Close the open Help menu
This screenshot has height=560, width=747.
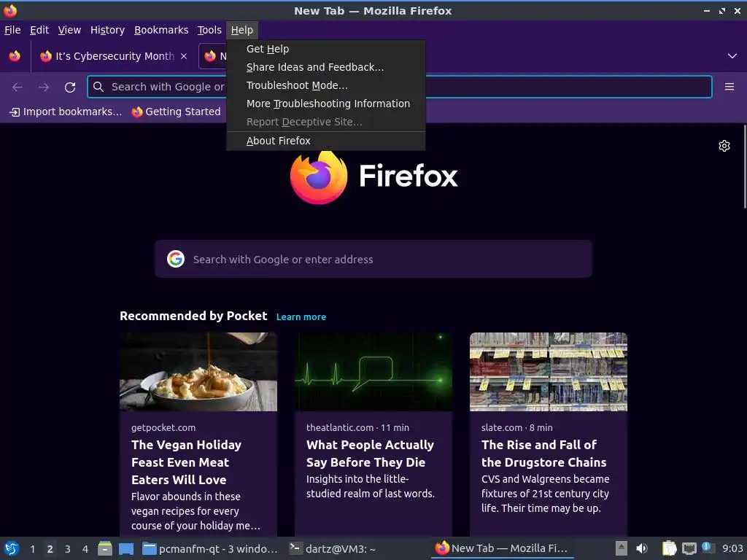[x=242, y=30]
